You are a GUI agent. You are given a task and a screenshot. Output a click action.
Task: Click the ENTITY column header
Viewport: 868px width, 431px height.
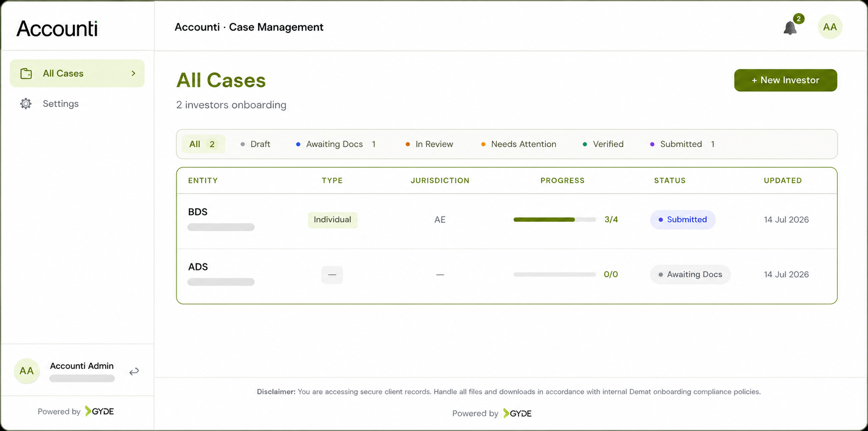point(203,180)
